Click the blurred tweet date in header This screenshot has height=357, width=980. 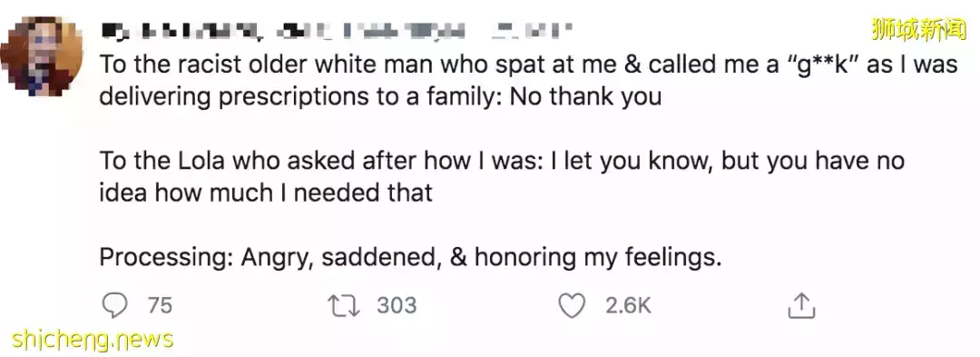[531, 30]
